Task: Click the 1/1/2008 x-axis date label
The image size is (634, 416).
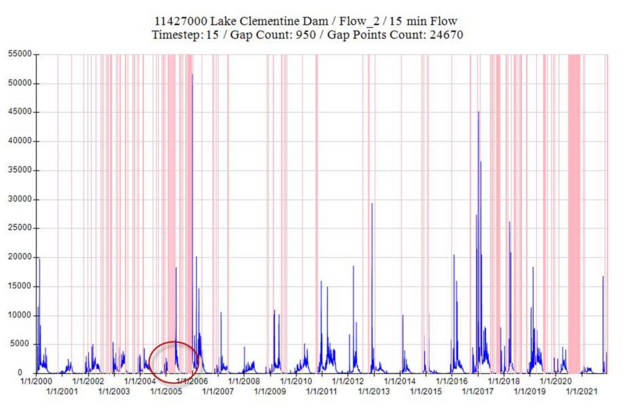Action: [244, 381]
